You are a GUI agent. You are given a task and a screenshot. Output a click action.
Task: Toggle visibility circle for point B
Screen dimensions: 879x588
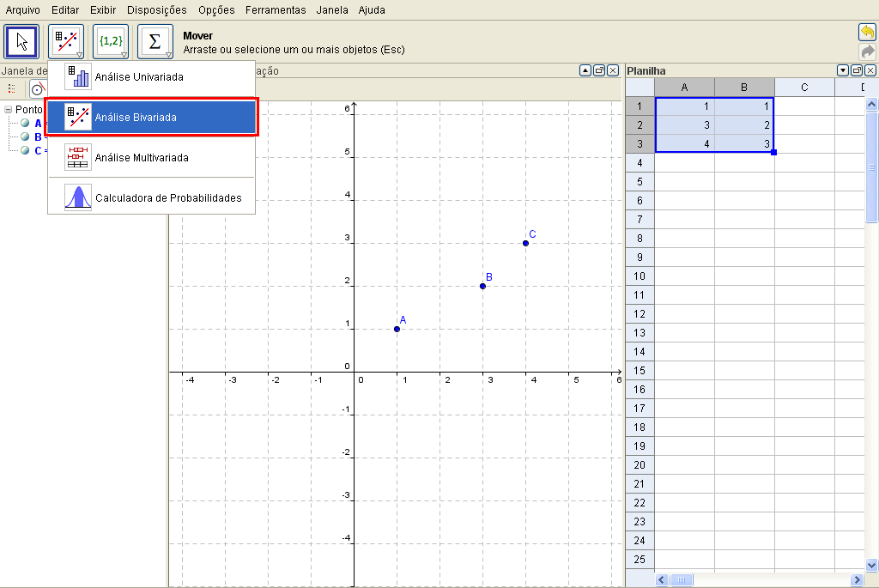point(26,136)
